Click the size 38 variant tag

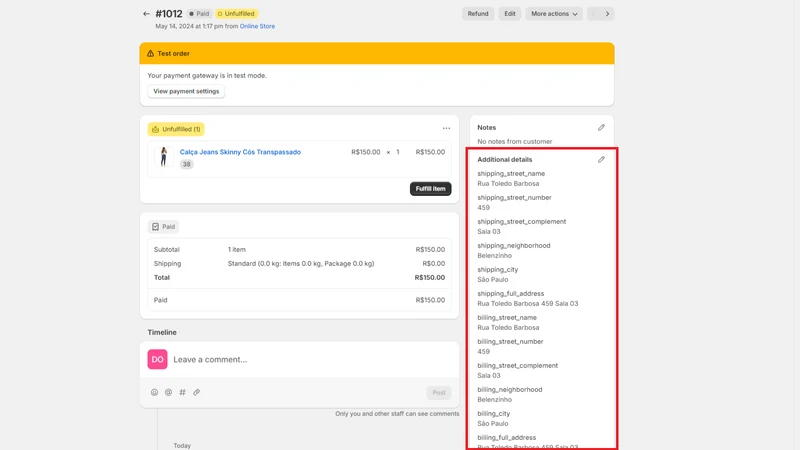(x=186, y=164)
